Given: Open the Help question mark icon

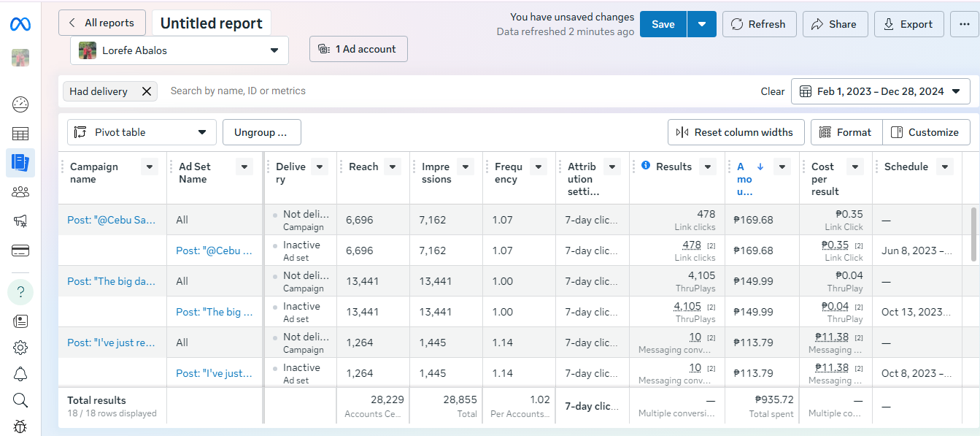Looking at the screenshot, I should (x=20, y=292).
